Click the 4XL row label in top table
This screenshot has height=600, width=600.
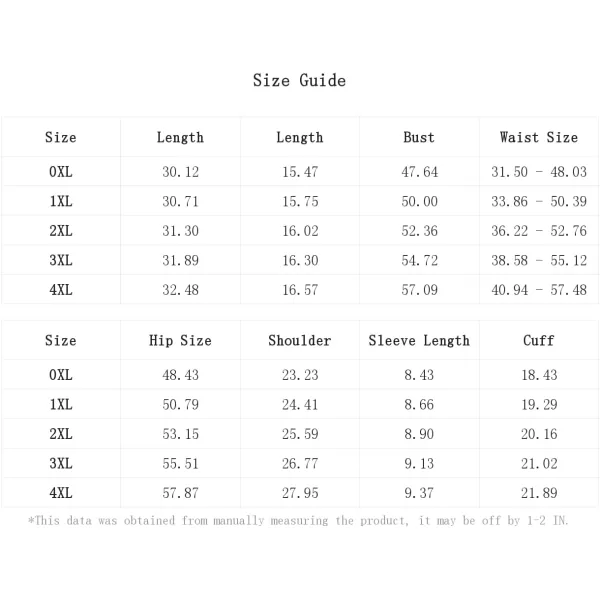61,290
